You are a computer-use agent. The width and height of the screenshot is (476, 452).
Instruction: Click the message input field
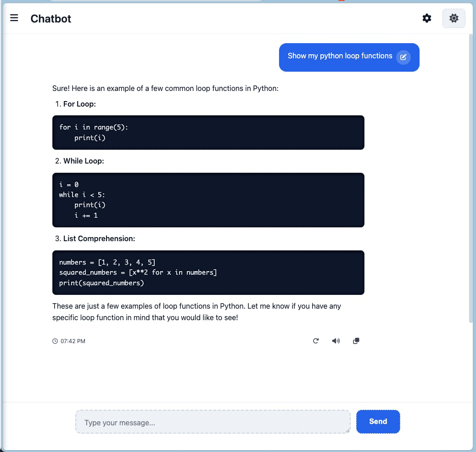(x=213, y=421)
